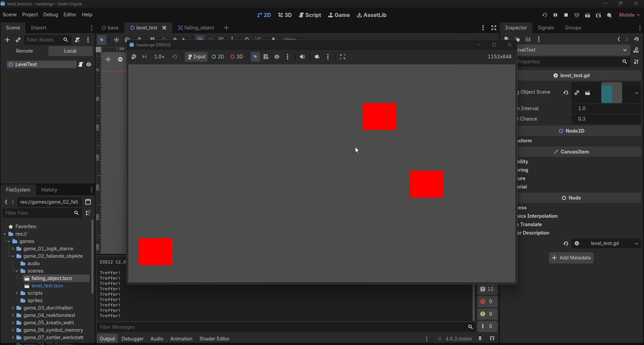Image resolution: width=644 pixels, height=345 pixels.
Task: Open the Mobile renderer dropdown
Action: pos(629,15)
